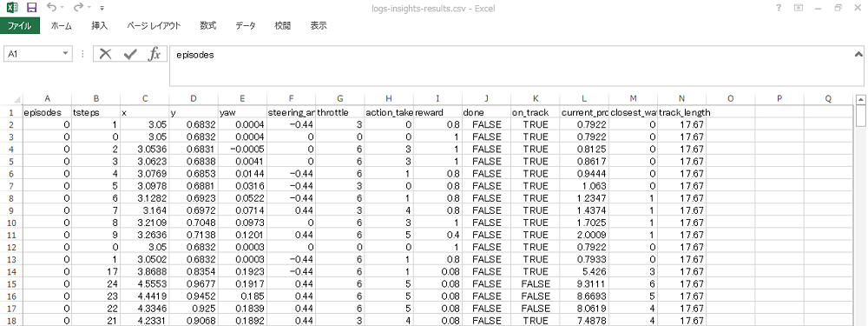This screenshot has width=868, height=326.
Task: Cancel the formula bar entry
Action: point(105,54)
